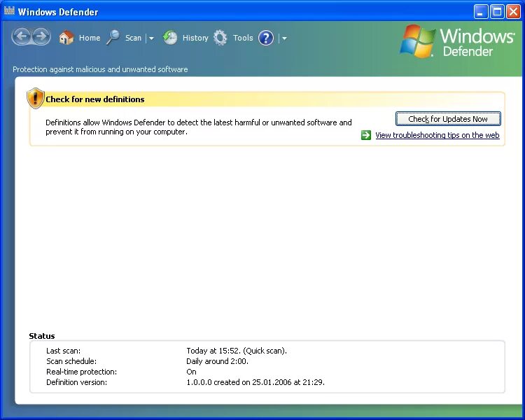Click the Home house icon
This screenshot has width=525, height=420.
[66, 38]
